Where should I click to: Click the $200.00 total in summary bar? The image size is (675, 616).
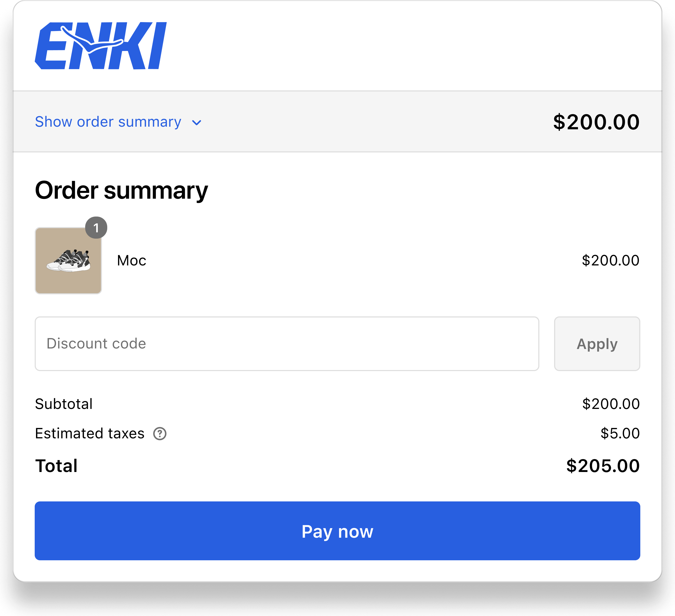(x=596, y=122)
